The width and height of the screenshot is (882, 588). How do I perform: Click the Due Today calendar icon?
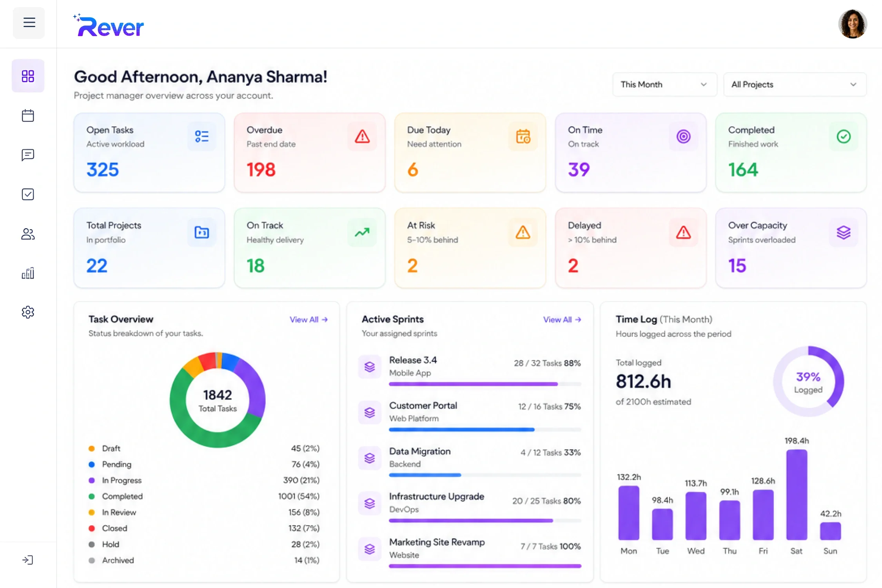pyautogui.click(x=523, y=136)
